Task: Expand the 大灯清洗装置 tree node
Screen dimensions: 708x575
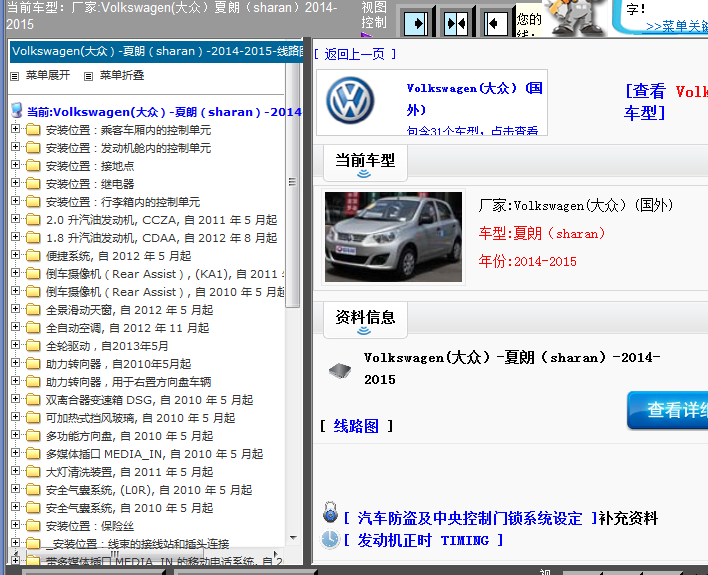Action: 15,472
